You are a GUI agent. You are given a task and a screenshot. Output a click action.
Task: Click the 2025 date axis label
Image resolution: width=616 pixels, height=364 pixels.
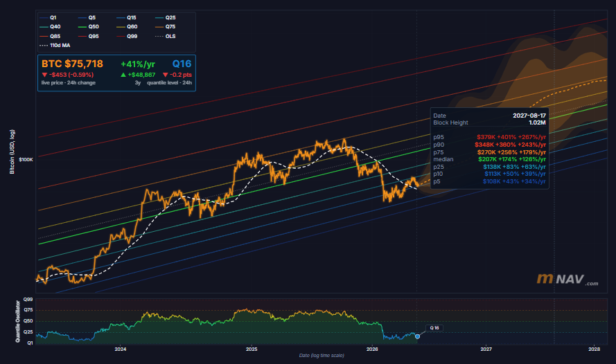pyautogui.click(x=252, y=349)
